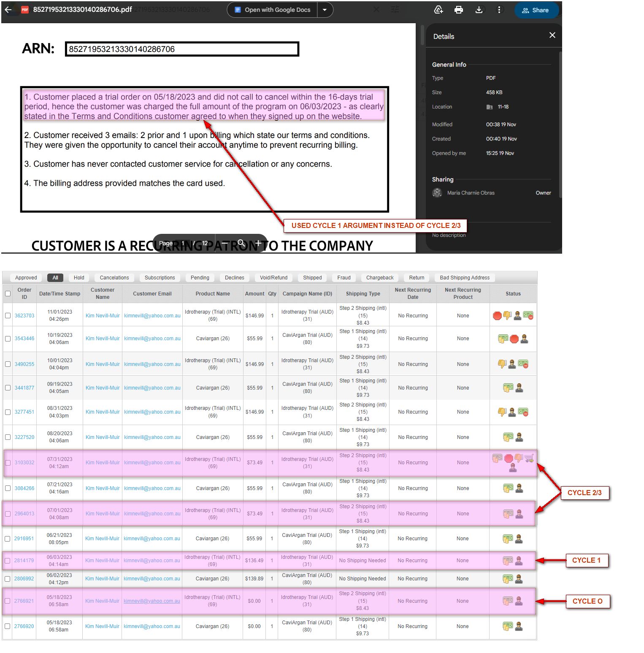Click the cash coins icon for order 3441877
This screenshot has width=644, height=653.
(508, 387)
